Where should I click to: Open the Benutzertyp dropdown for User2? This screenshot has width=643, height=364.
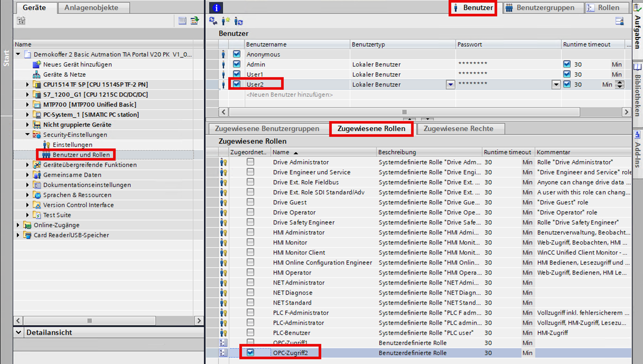pos(450,85)
